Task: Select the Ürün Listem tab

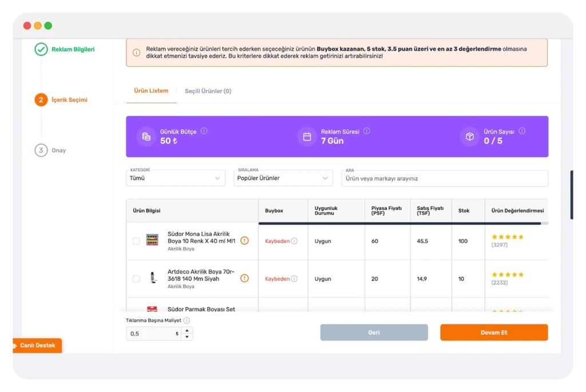Action: coord(151,91)
